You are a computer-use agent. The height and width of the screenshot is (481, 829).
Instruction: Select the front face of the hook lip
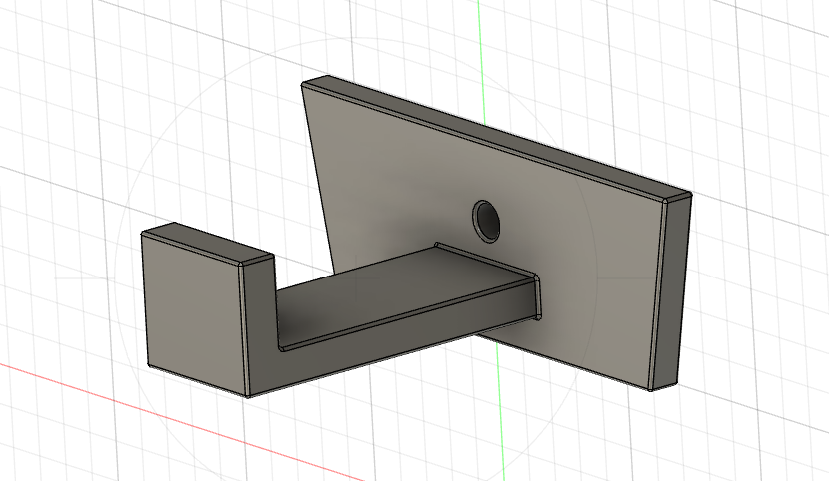[x=196, y=313]
